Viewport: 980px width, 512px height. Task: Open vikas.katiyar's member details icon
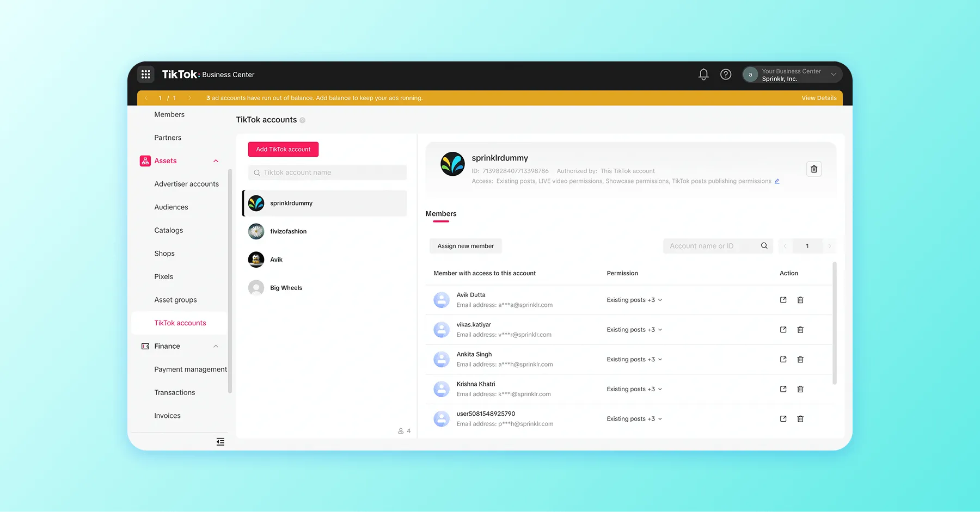(783, 330)
